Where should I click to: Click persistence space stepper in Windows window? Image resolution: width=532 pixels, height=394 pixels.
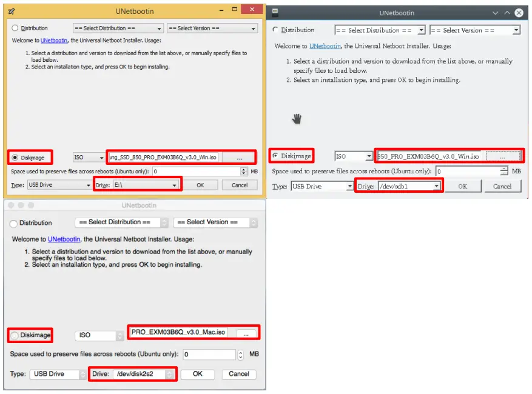[x=244, y=171]
